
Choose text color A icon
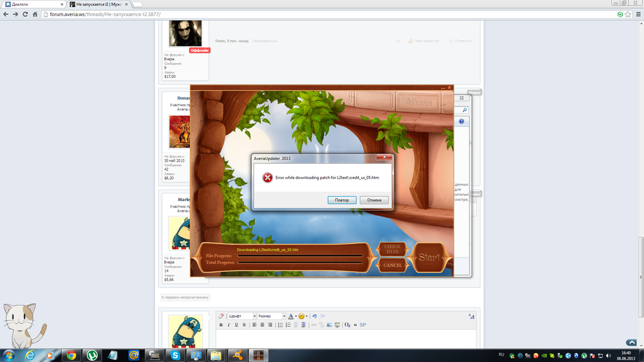(291, 316)
